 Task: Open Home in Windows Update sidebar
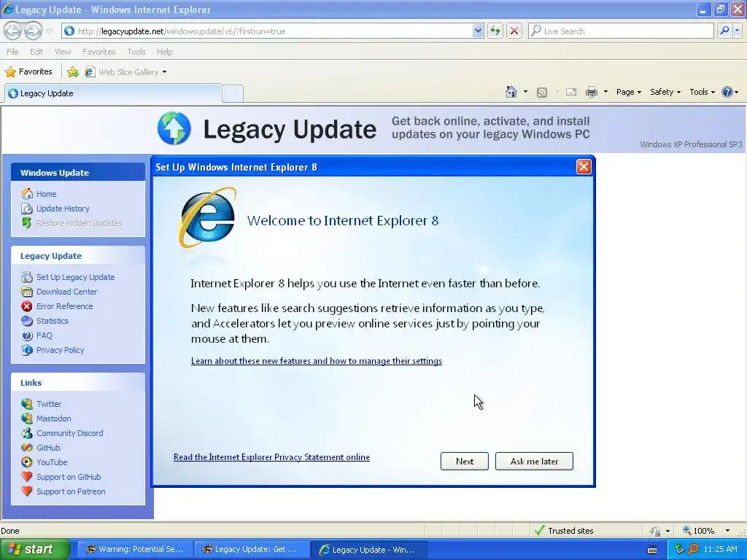[x=46, y=194]
